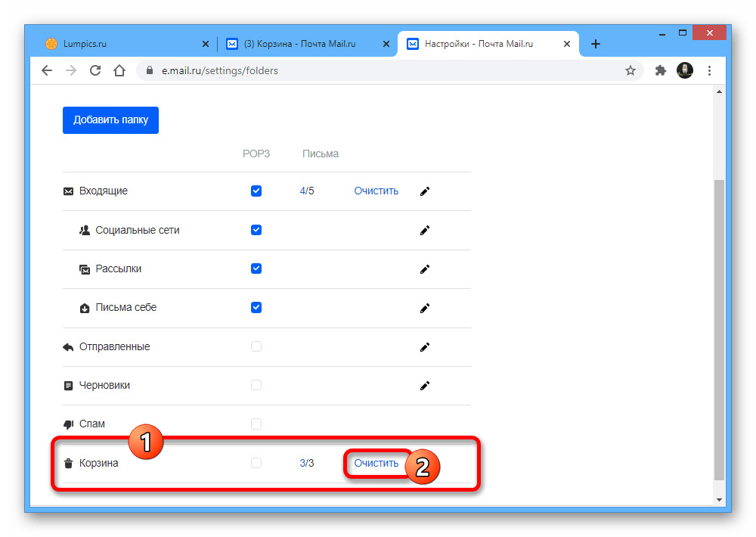Click pencil icon next to Рассылки
The image size is (756, 537).
[x=425, y=269]
